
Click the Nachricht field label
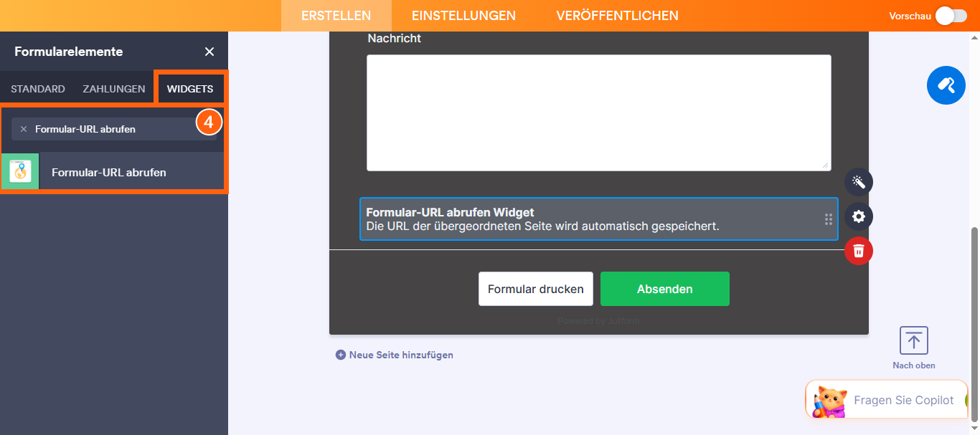(x=395, y=38)
